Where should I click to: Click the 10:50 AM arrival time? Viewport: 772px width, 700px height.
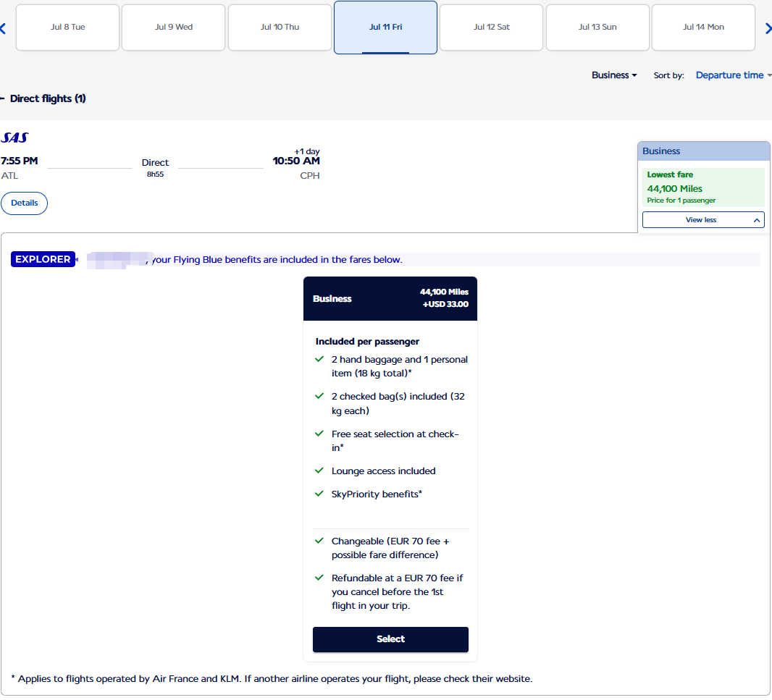point(296,161)
